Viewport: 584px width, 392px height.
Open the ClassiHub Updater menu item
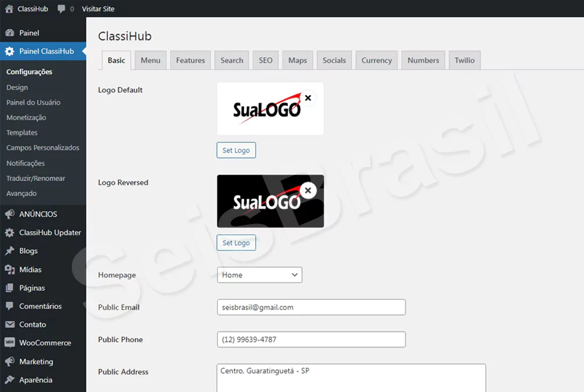[x=50, y=232]
